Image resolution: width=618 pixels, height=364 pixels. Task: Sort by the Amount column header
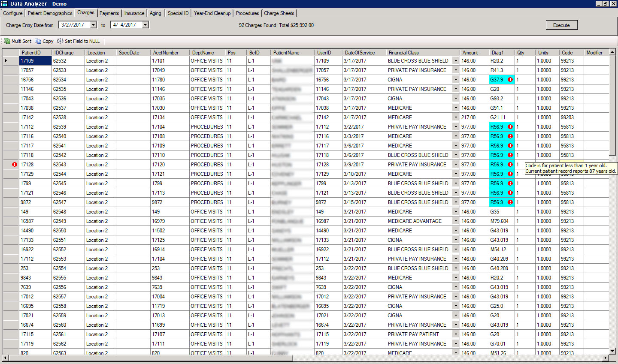point(474,53)
